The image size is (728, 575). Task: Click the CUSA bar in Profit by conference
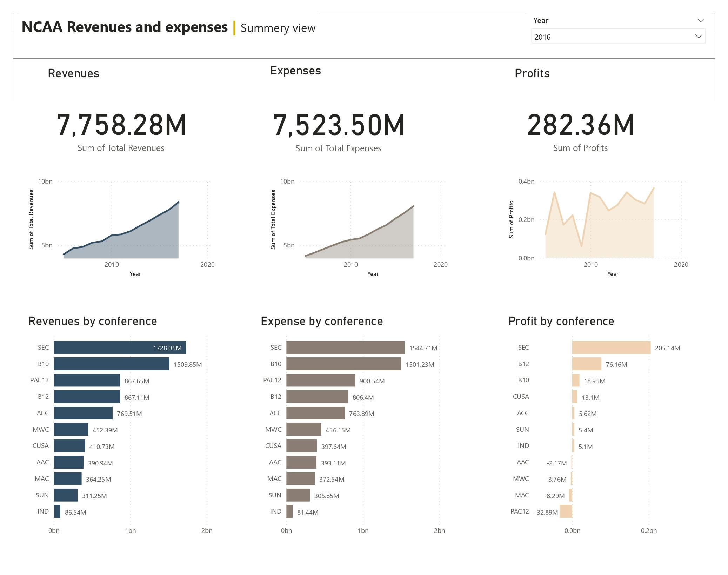575,397
